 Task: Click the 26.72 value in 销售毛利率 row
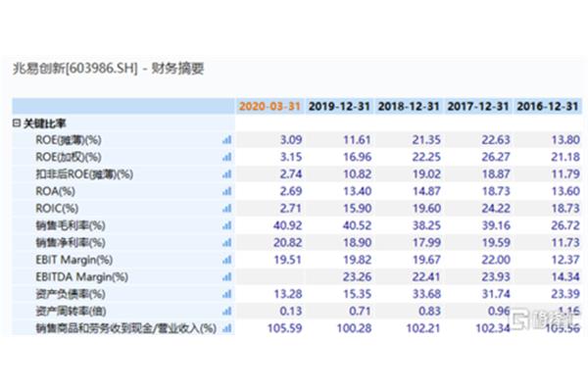click(565, 225)
